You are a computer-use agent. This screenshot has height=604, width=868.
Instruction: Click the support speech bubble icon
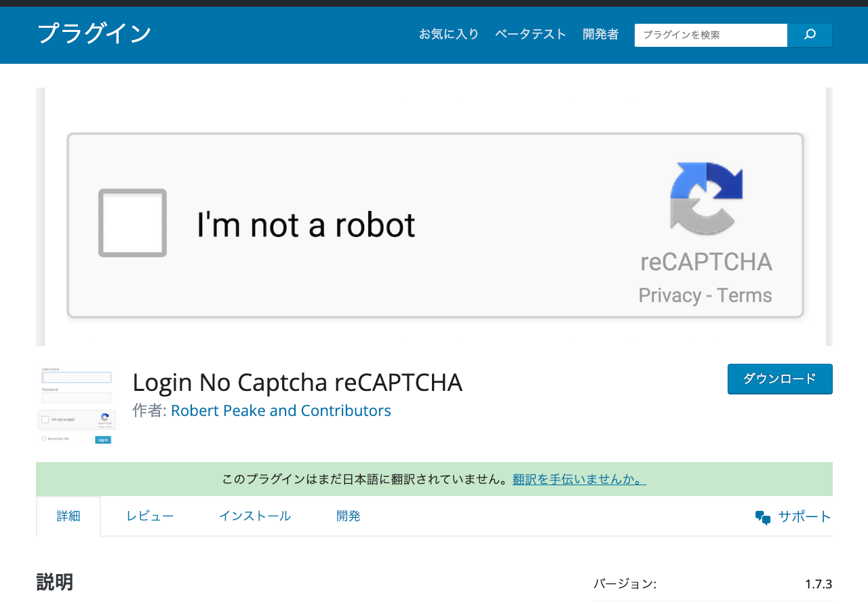pos(763,517)
